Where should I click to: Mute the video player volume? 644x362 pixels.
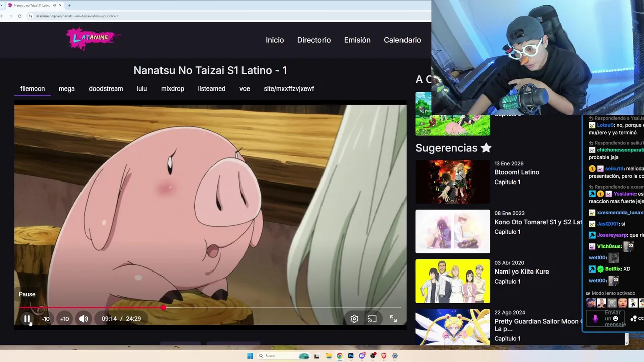point(84,319)
